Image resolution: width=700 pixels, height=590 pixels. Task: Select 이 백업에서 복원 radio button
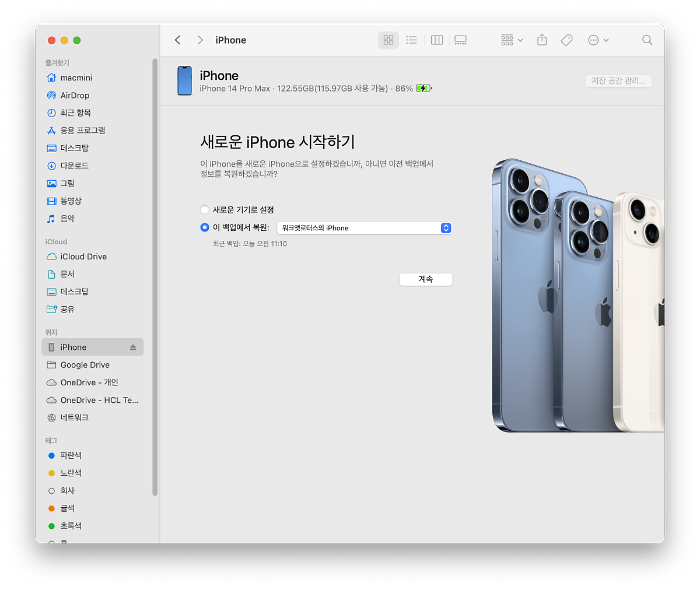[x=205, y=227]
